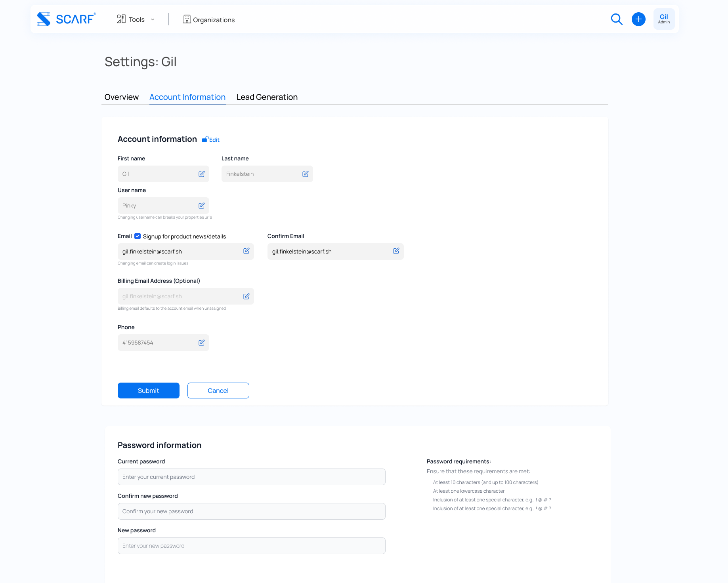Screen dimensions: 728x583
Task: Open the Gil Admin profile menu
Action: [x=664, y=19]
